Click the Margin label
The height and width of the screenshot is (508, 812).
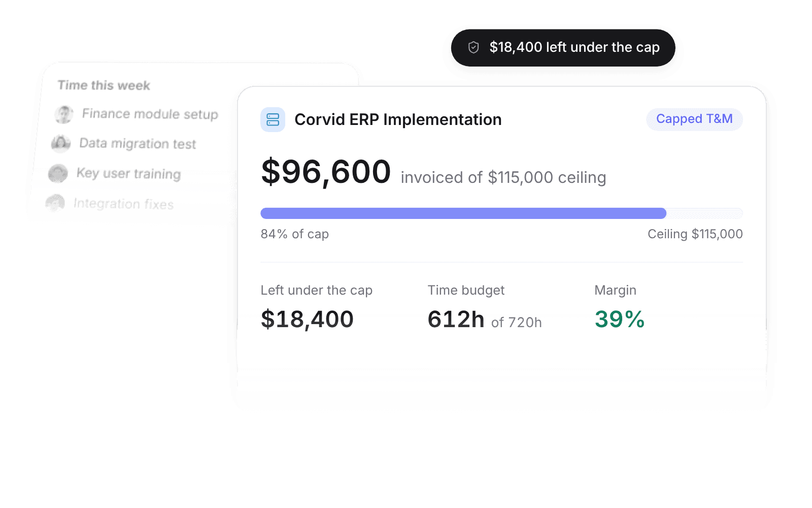(x=615, y=291)
